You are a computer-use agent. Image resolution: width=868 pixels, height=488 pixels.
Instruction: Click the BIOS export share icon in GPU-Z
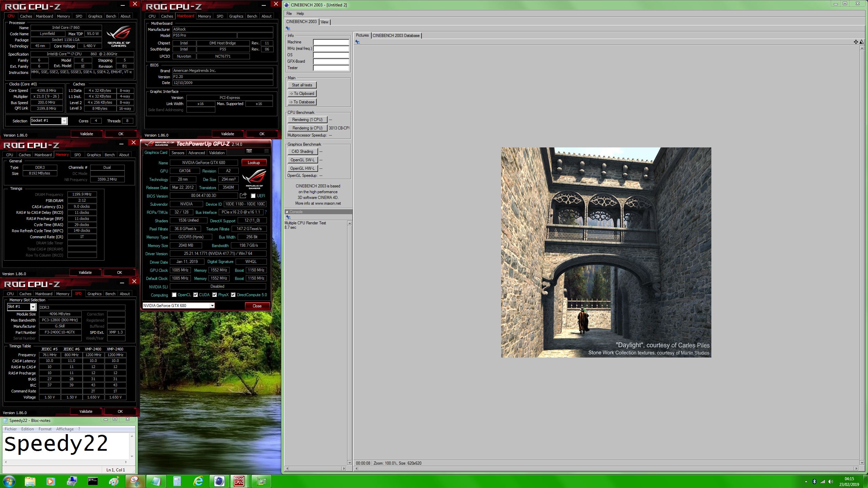click(243, 196)
